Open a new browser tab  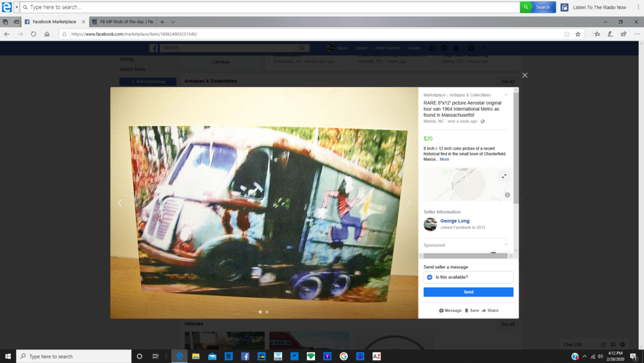[162, 22]
